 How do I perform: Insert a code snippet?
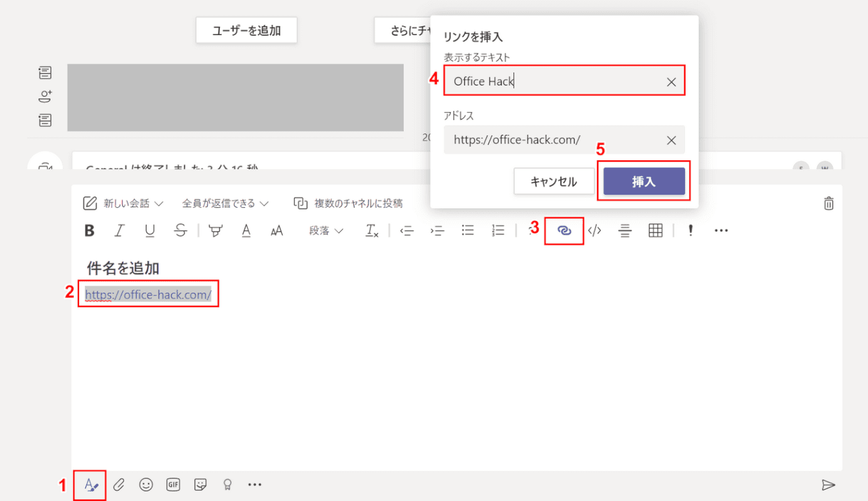595,230
